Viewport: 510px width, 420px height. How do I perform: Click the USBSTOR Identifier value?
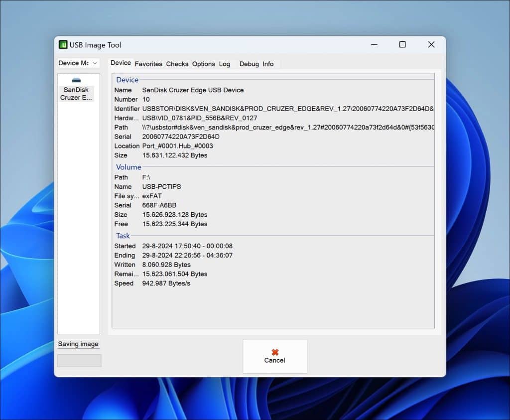pyautogui.click(x=288, y=109)
